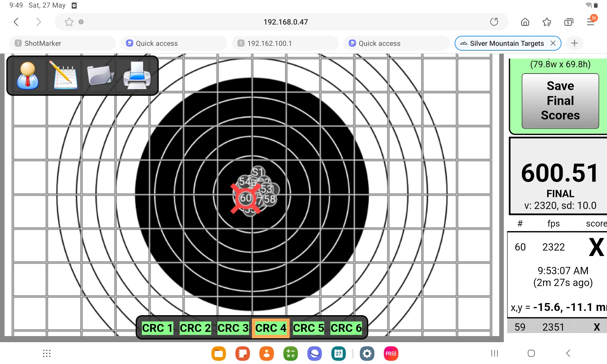Tap the back navigation button

click(x=568, y=353)
